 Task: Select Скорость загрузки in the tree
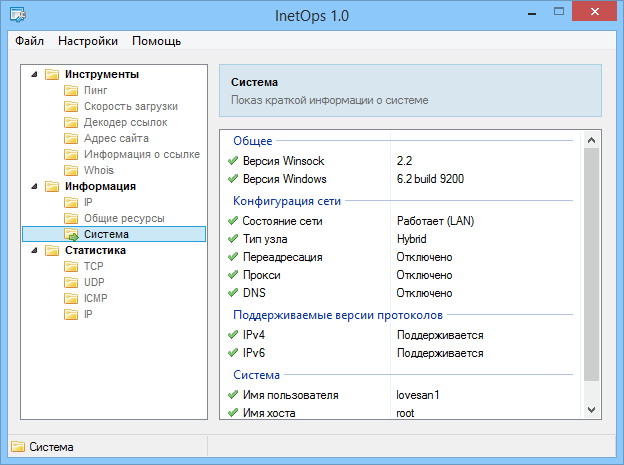pos(131,106)
